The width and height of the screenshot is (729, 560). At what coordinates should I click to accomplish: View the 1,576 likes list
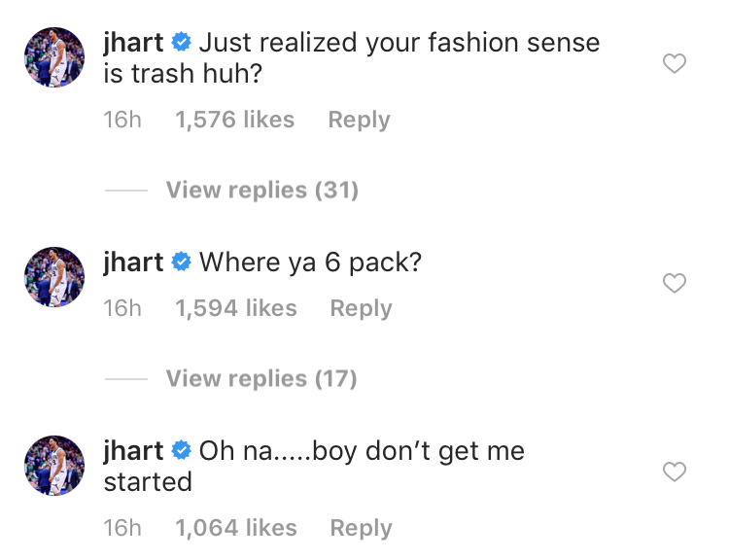point(235,120)
